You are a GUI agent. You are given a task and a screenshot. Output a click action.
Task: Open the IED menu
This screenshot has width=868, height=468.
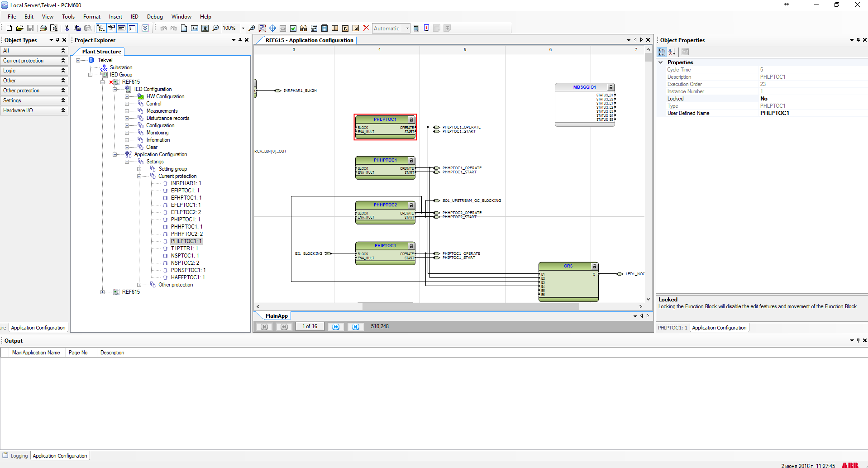[134, 17]
